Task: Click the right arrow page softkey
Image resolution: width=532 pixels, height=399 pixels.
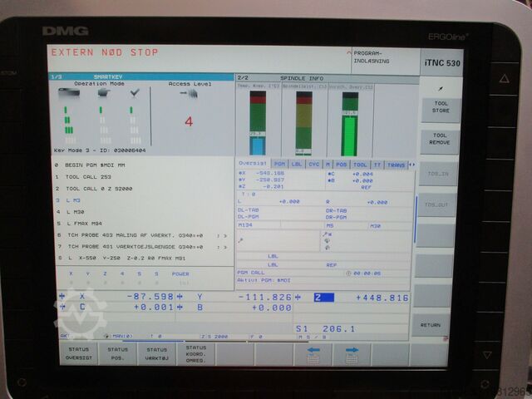Action: point(352,354)
